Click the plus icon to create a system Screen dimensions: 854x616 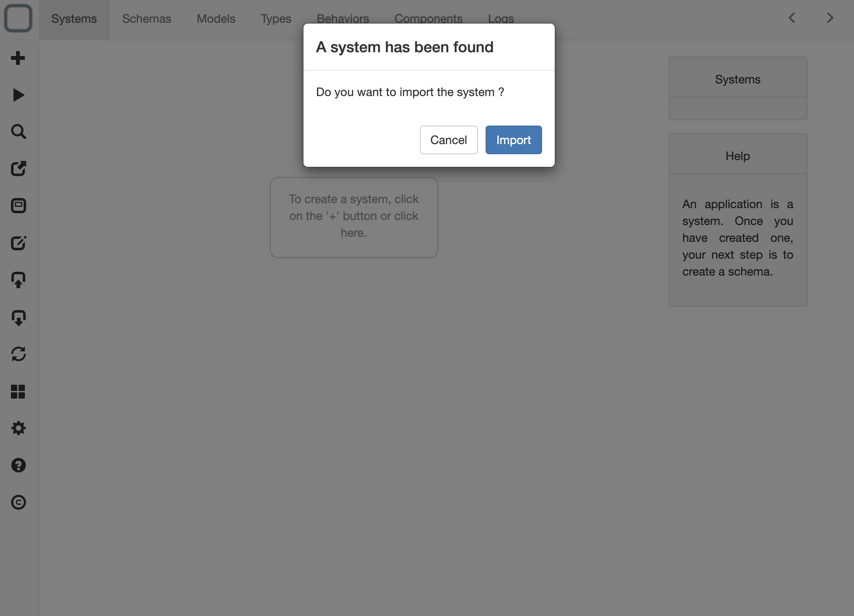[x=18, y=58]
